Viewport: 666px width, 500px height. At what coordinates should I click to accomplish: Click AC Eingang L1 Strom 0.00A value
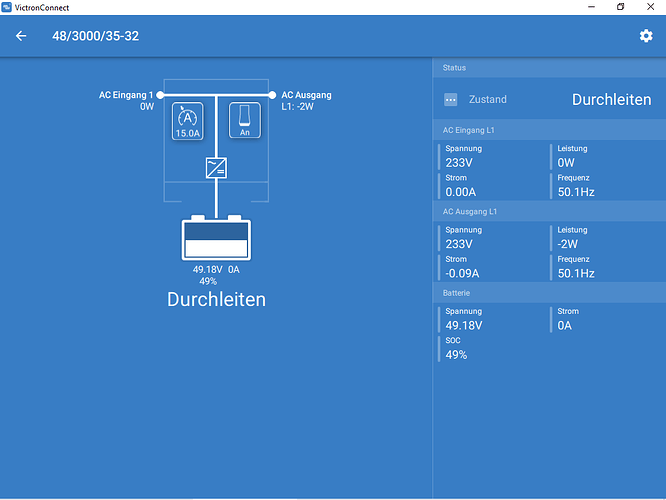[460, 192]
